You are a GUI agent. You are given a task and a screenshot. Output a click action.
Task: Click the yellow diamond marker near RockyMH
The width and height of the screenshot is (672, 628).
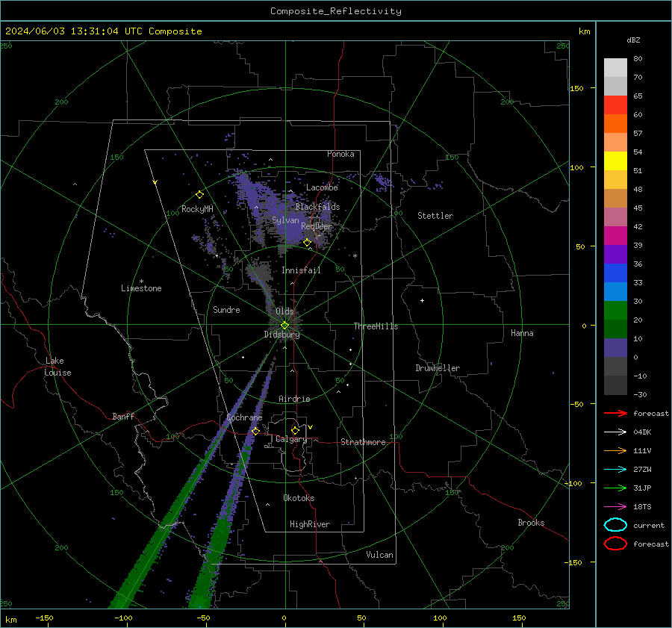(x=199, y=195)
